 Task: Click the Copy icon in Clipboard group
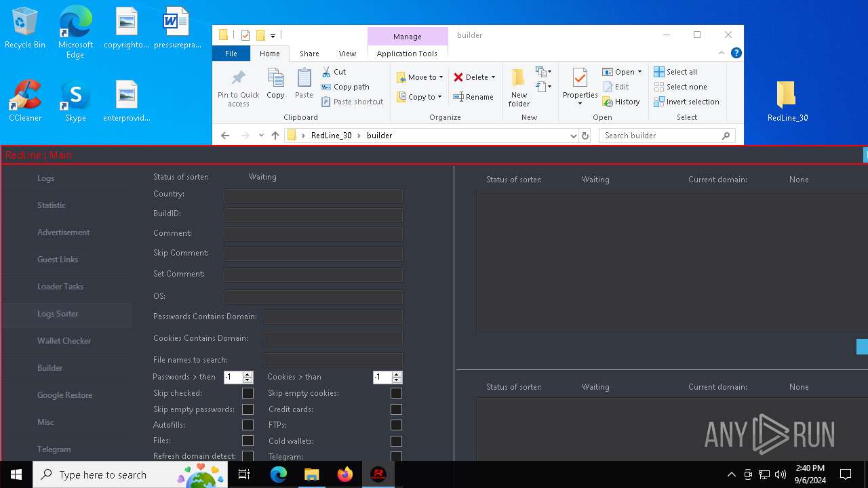coord(275,79)
